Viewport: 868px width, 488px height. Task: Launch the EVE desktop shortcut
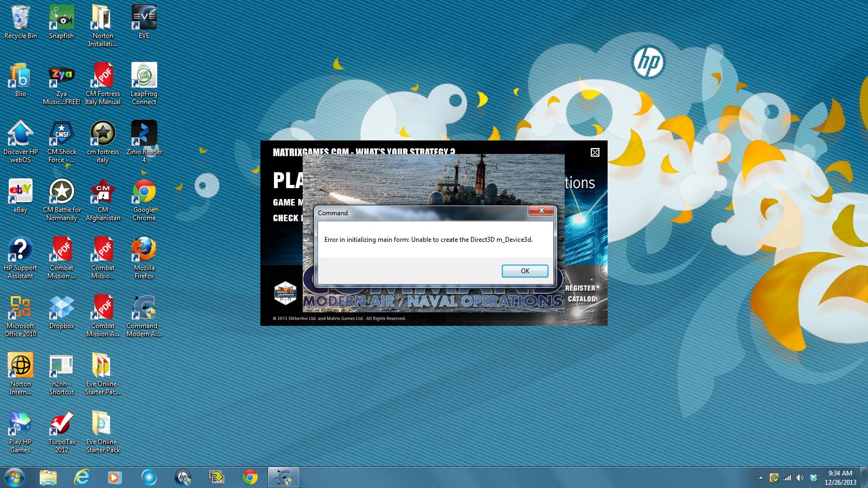[x=144, y=22]
